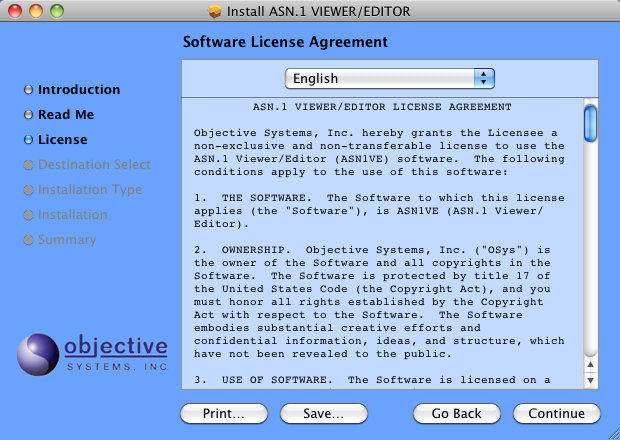This screenshot has width=620, height=440.
Task: Click the license text scrollbar thumb
Action: (590, 122)
